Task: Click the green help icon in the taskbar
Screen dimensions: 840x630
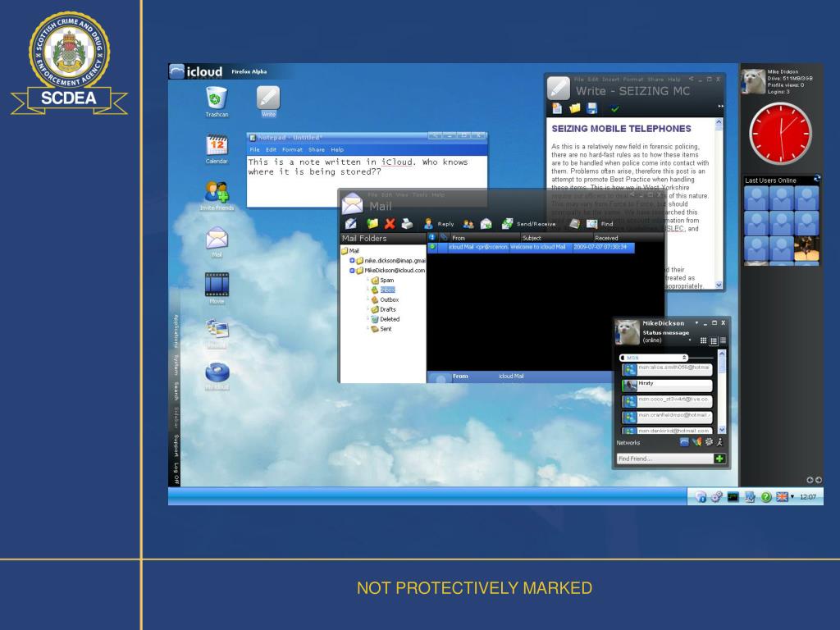Action: (766, 497)
